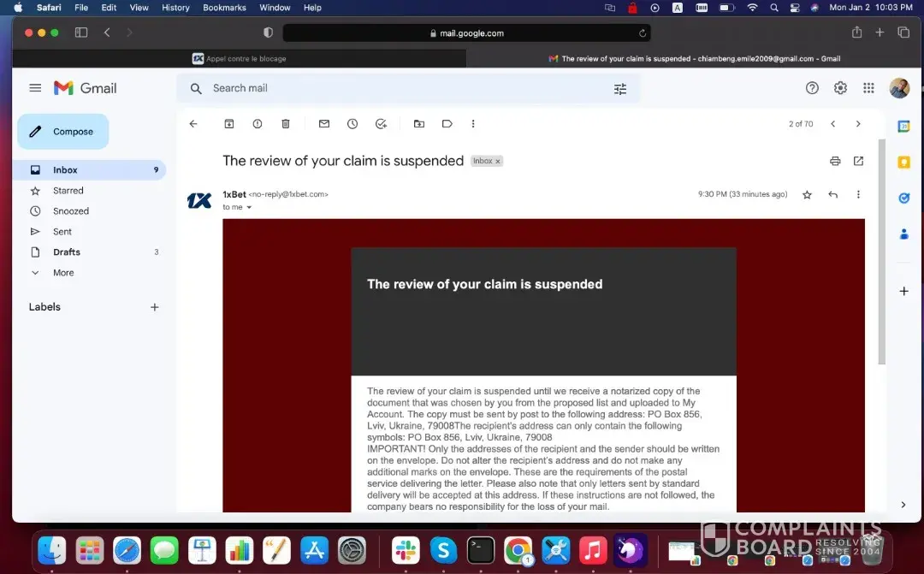Image resolution: width=924 pixels, height=574 pixels.
Task: Star the 1xBet email
Action: (807, 195)
